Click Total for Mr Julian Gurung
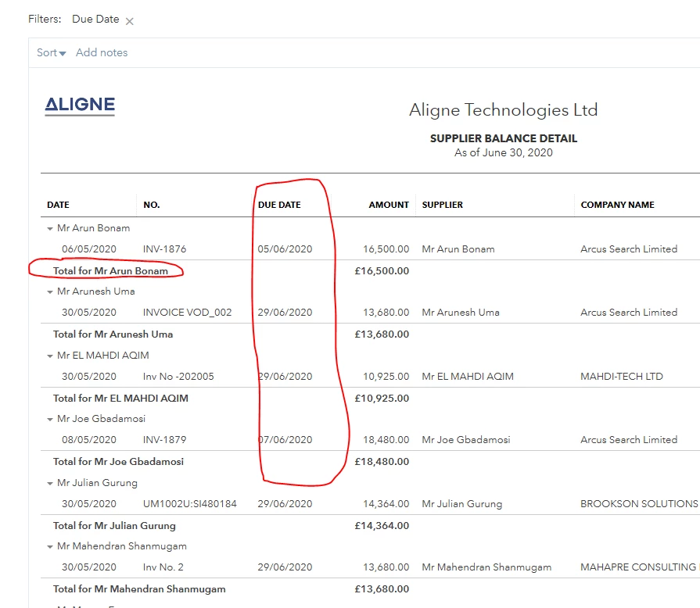The width and height of the screenshot is (700, 608). coord(114,526)
